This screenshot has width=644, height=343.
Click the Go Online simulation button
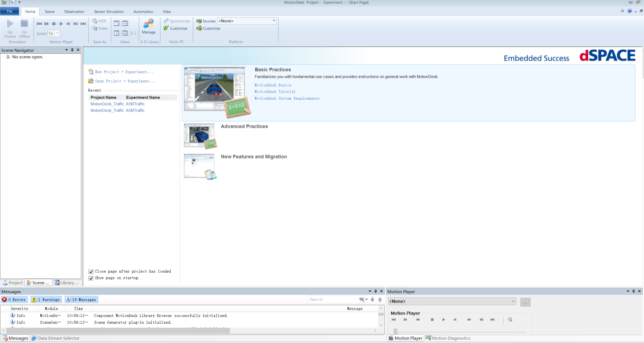(x=10, y=29)
